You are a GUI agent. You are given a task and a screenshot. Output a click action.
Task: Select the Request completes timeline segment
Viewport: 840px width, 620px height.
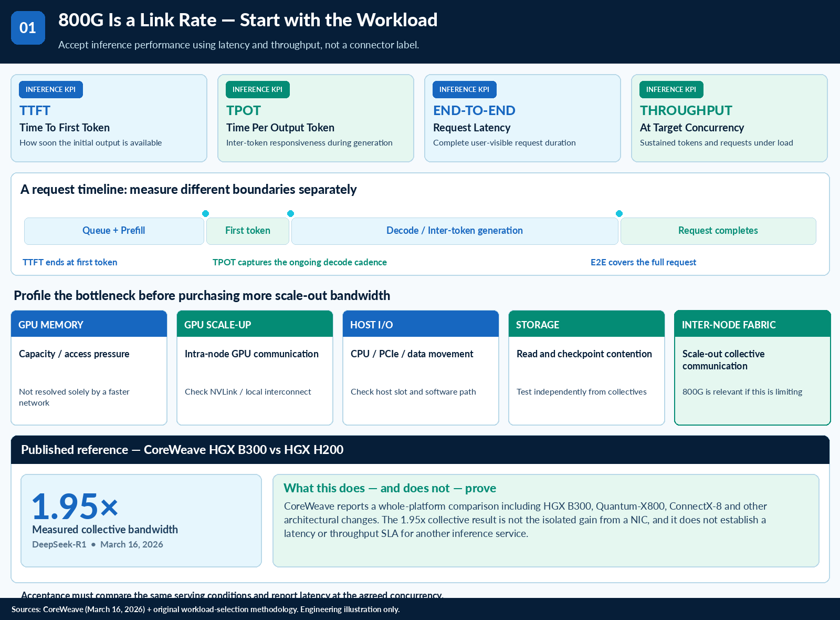(x=718, y=231)
